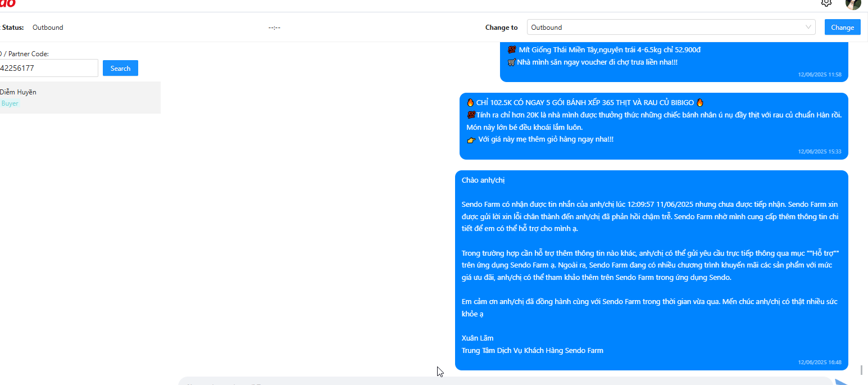This screenshot has height=385, width=868.
Task: Click the 'Với giá này mẹ thêm giỏ hàng' line
Action: 540,139
